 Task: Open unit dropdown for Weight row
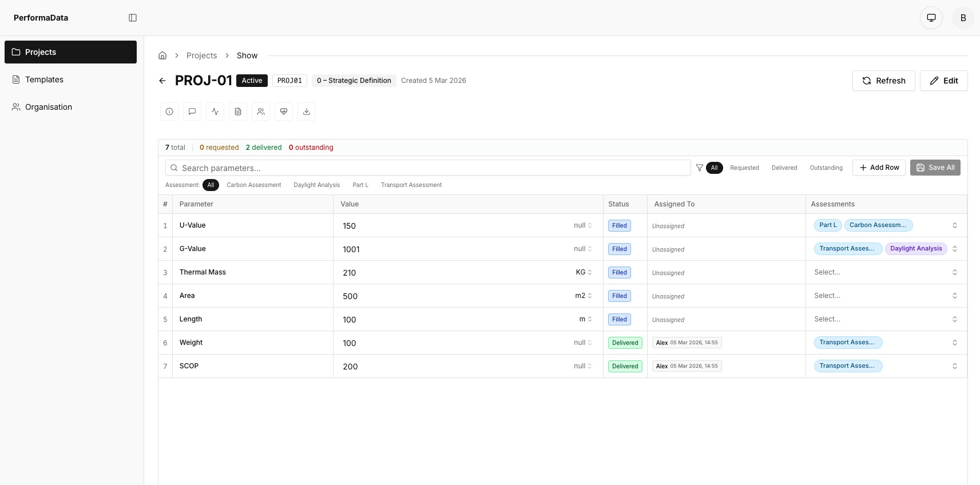coord(583,343)
